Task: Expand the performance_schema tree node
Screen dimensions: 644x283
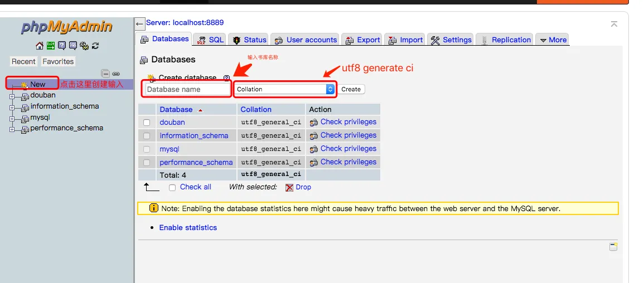Action: tap(12, 129)
